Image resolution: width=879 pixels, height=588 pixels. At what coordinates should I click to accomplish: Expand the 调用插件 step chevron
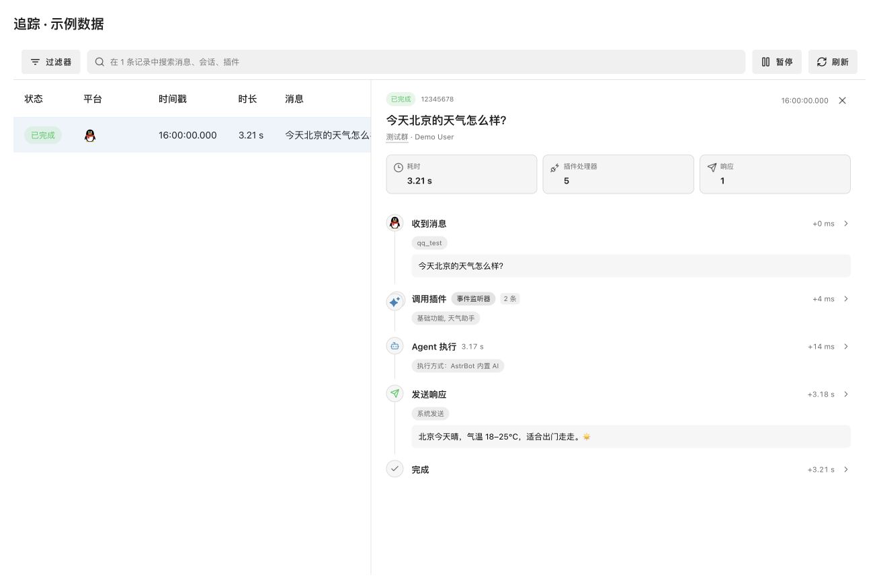pyautogui.click(x=846, y=298)
